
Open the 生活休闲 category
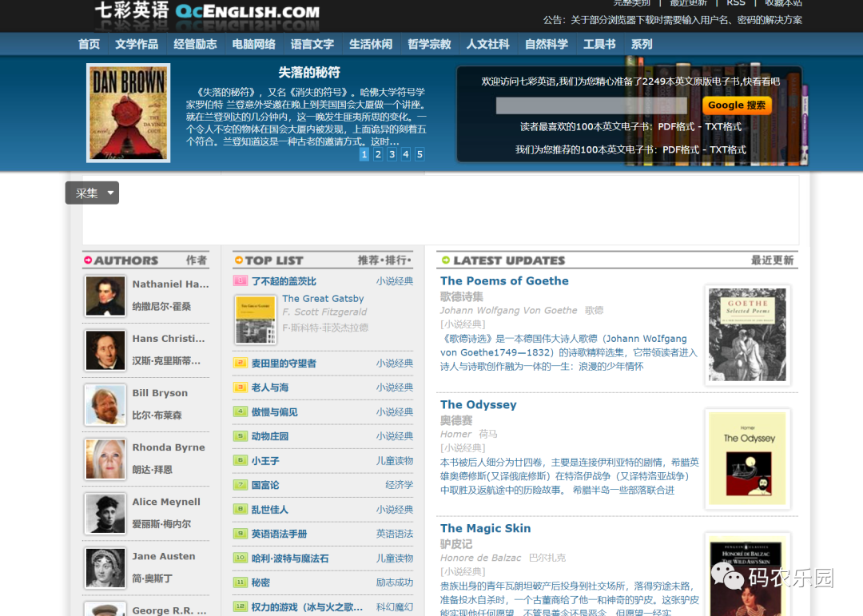[x=371, y=44]
